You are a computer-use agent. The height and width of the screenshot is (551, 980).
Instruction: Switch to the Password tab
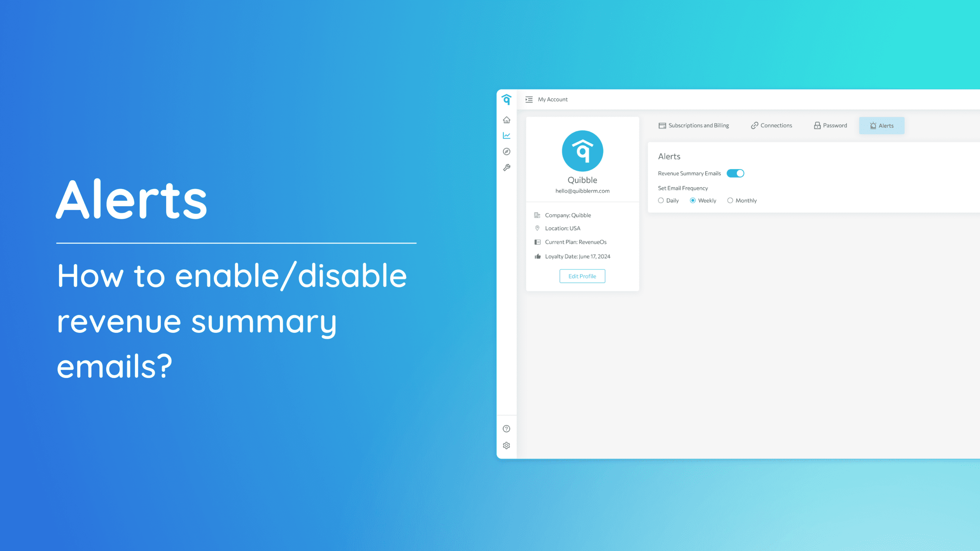coord(830,126)
